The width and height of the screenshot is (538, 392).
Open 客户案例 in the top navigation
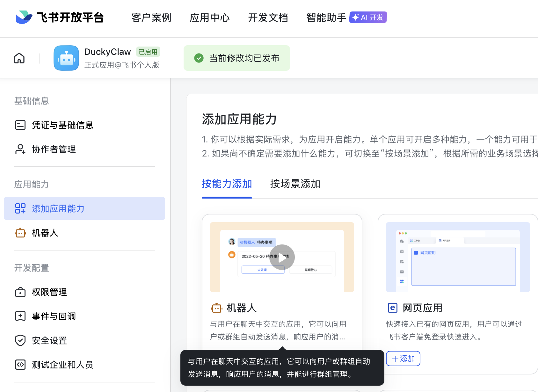[x=151, y=18]
